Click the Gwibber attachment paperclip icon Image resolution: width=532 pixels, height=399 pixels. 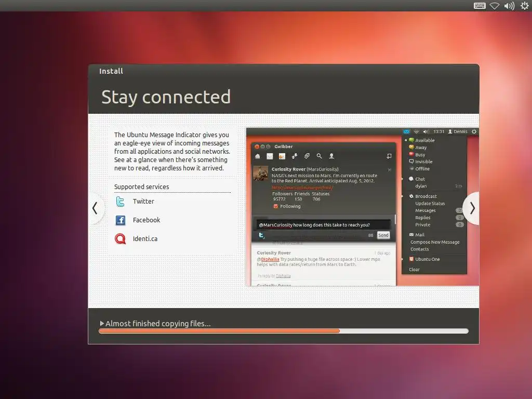tap(307, 156)
